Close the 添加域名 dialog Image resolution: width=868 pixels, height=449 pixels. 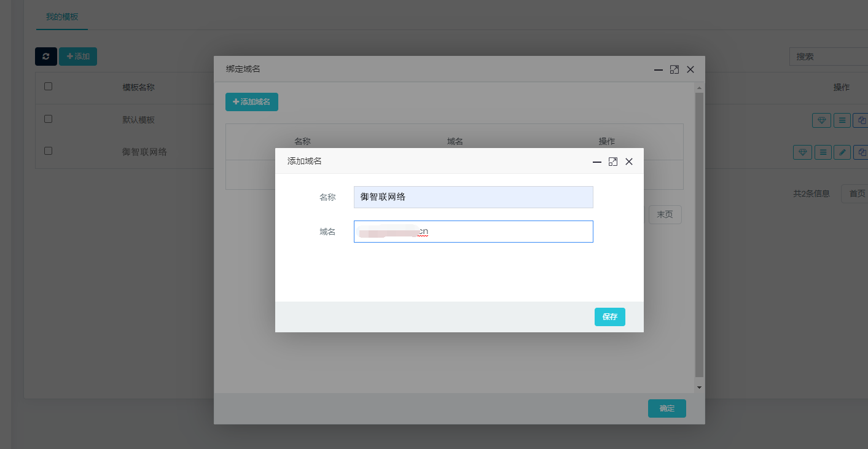pos(628,162)
